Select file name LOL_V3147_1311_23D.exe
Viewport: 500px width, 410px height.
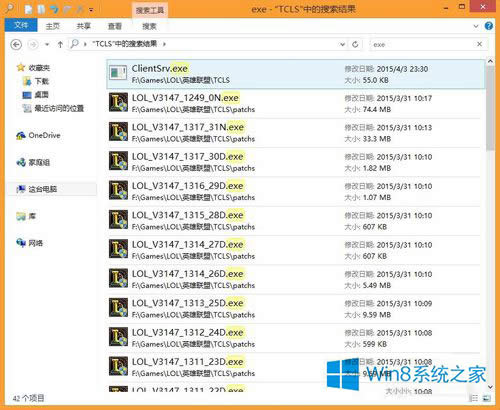188,362
